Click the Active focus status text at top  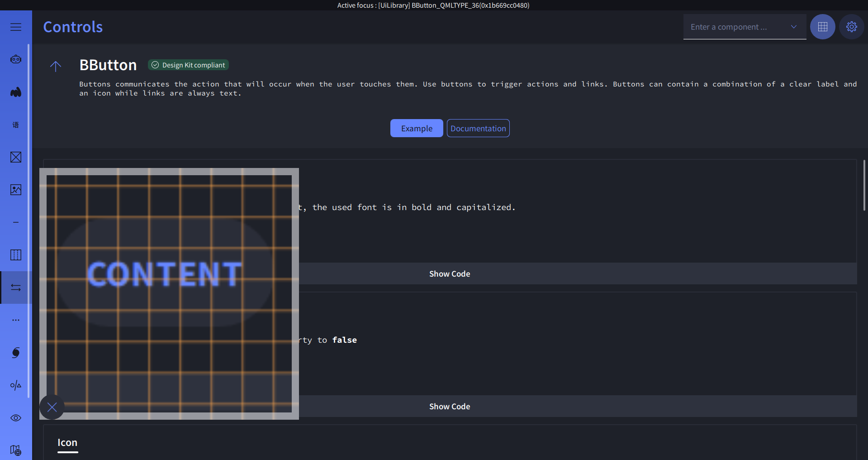tap(433, 5)
